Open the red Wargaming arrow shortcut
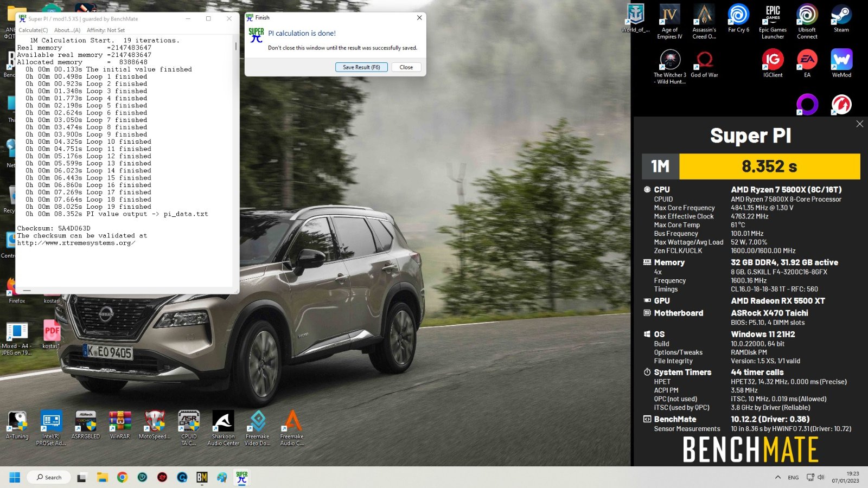Screen dimensions: 868x488 841,105
